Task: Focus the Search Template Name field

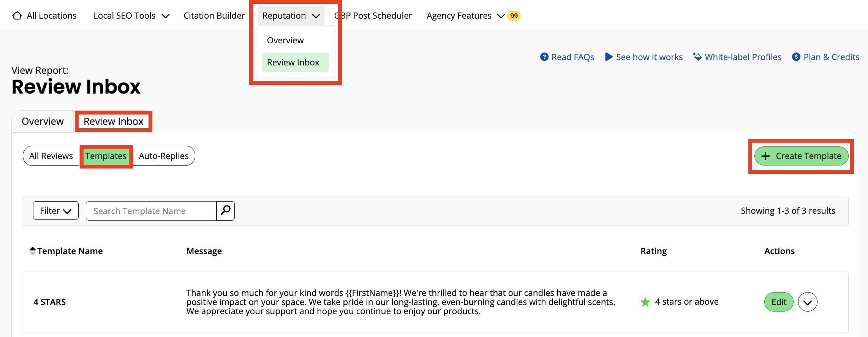Action: pos(151,211)
